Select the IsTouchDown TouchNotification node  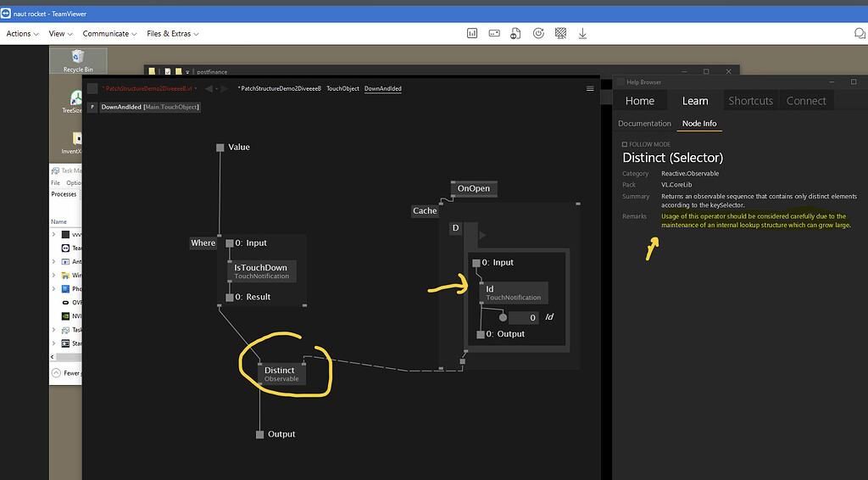tap(260, 271)
